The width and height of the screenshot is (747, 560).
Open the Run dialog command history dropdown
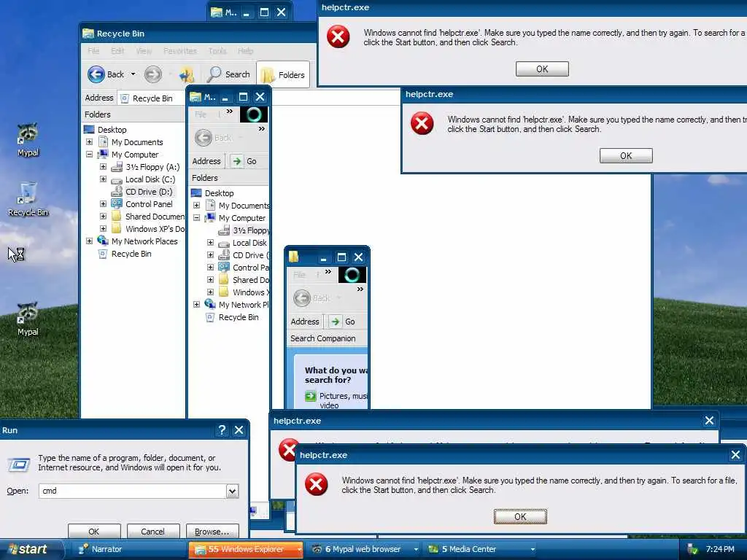tap(232, 491)
